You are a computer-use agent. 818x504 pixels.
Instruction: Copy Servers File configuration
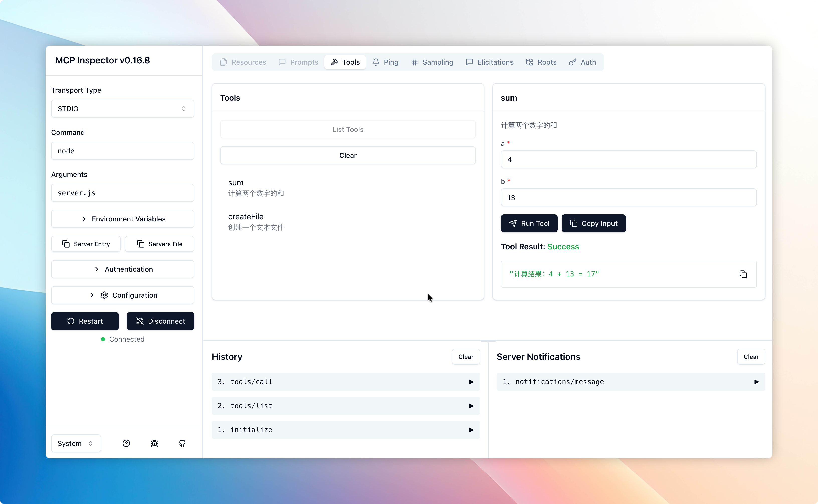[x=159, y=244]
